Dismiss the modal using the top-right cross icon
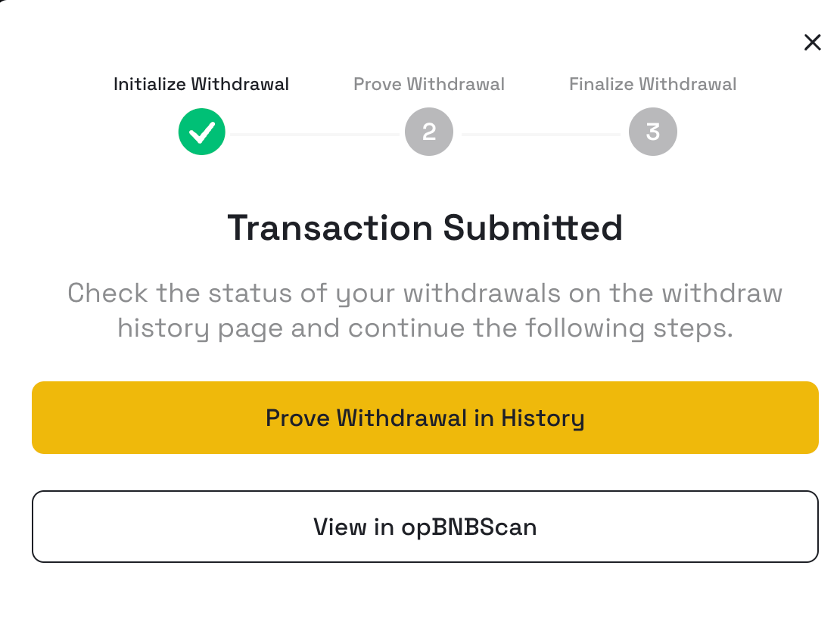 (812, 42)
